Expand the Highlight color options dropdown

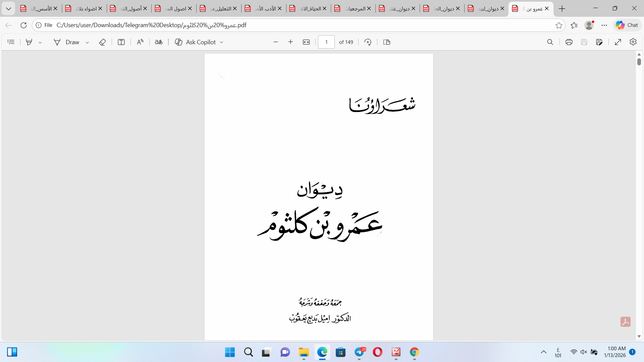click(40, 42)
